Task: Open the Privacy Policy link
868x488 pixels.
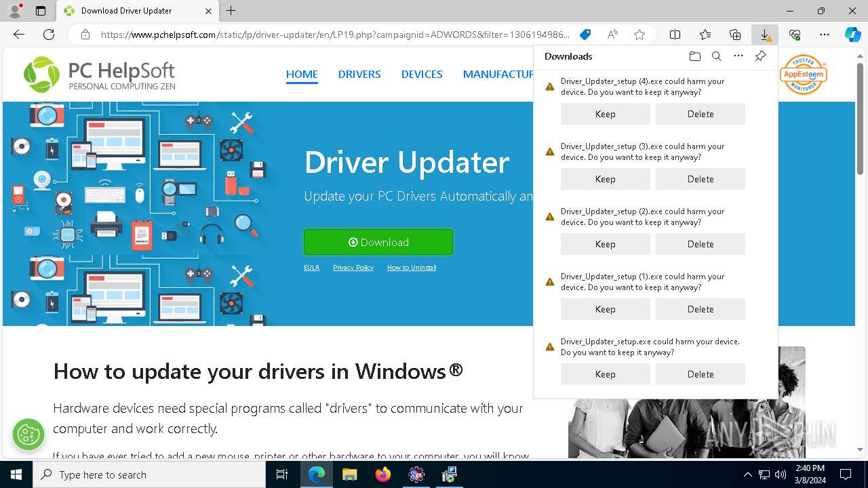Action: tap(353, 268)
